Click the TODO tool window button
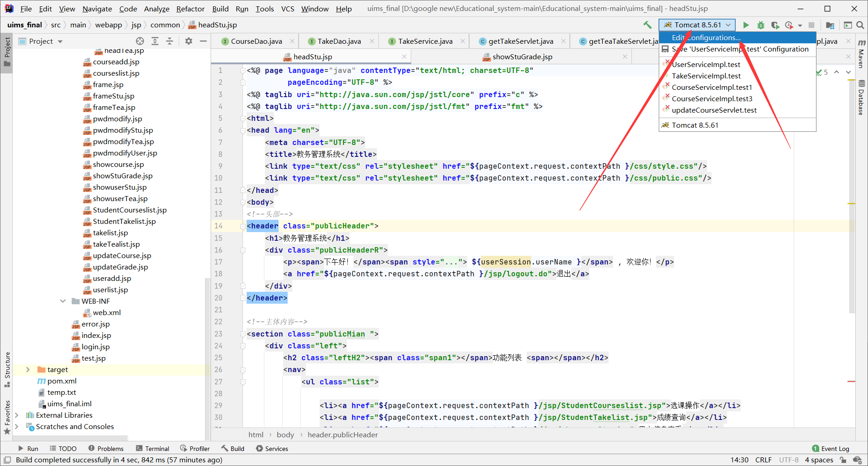The width and height of the screenshot is (868, 466). point(63,448)
